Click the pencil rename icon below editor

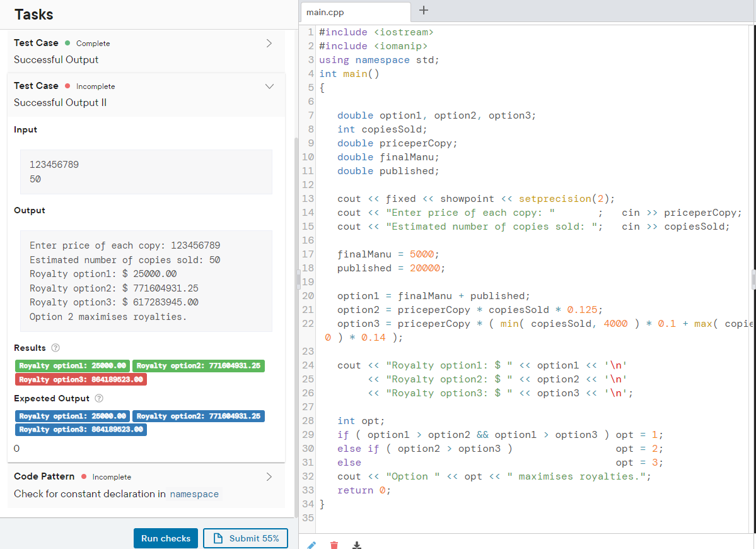[311, 545]
